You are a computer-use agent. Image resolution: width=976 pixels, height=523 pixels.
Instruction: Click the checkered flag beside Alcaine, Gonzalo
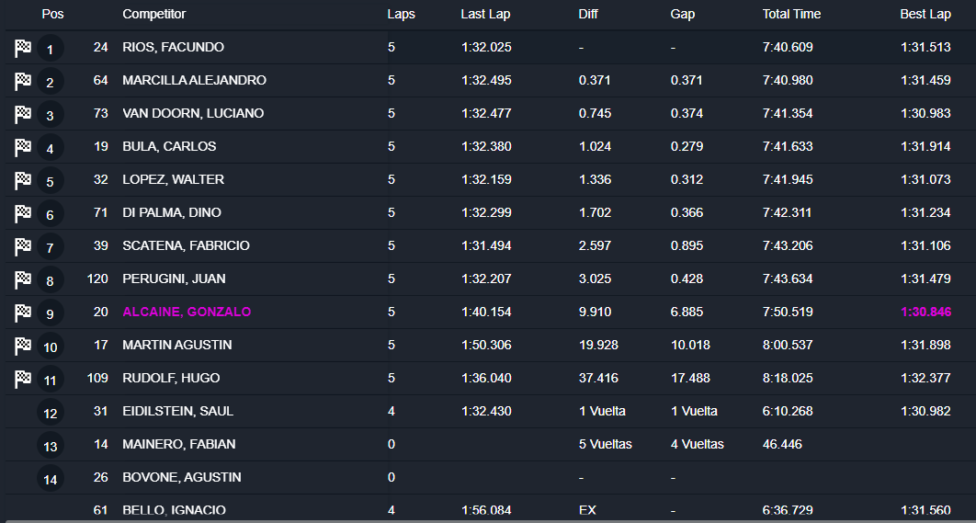[x=23, y=313]
